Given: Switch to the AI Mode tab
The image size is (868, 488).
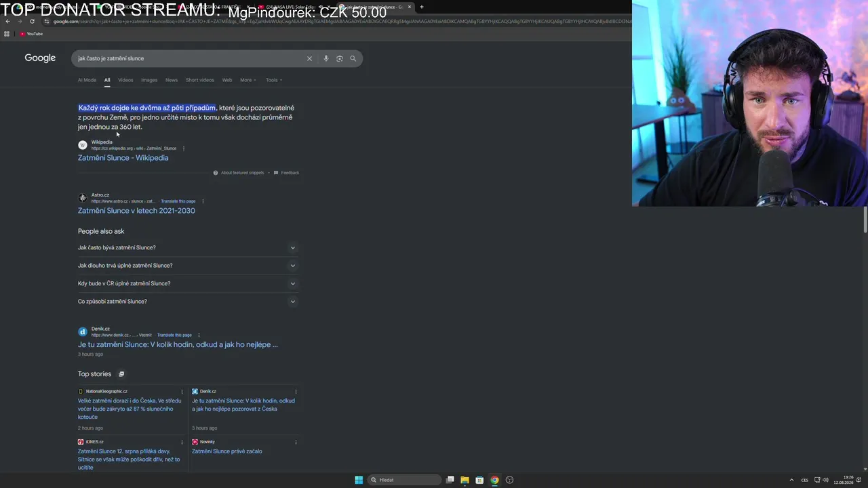Looking at the screenshot, I should [87, 80].
